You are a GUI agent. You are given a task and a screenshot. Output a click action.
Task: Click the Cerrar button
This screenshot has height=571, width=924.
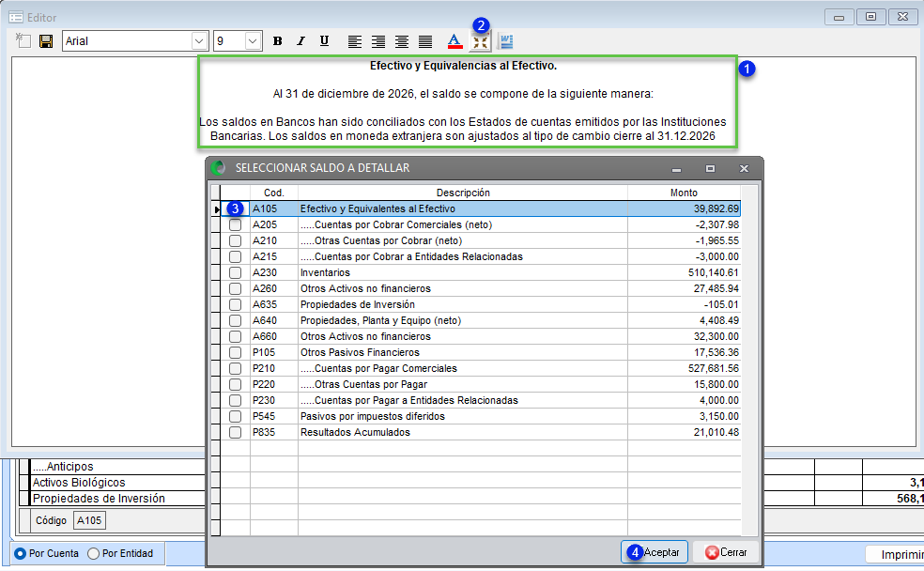(726, 552)
